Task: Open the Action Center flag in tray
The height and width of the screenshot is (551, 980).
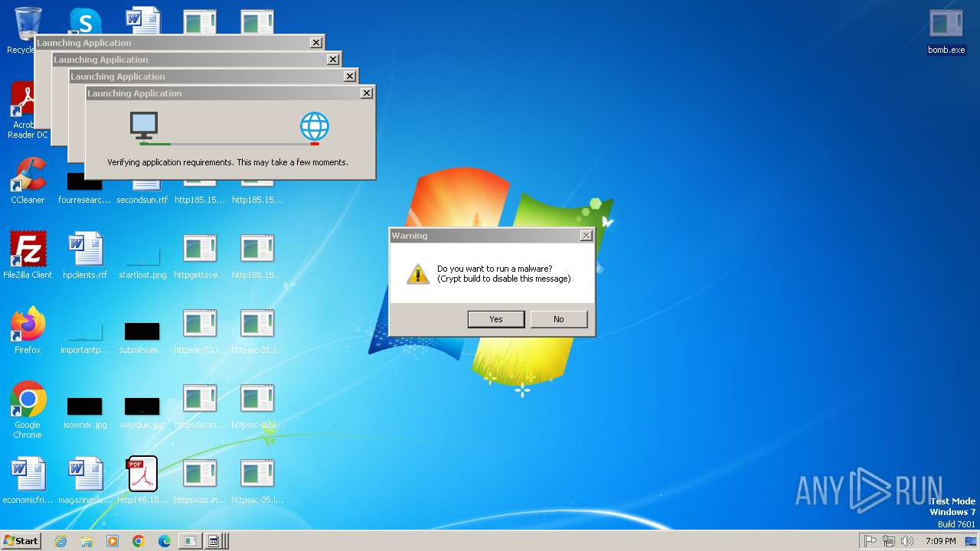Action: (x=870, y=541)
